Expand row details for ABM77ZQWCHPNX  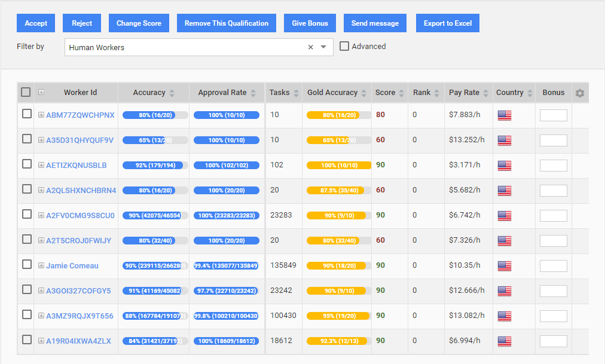tap(41, 115)
